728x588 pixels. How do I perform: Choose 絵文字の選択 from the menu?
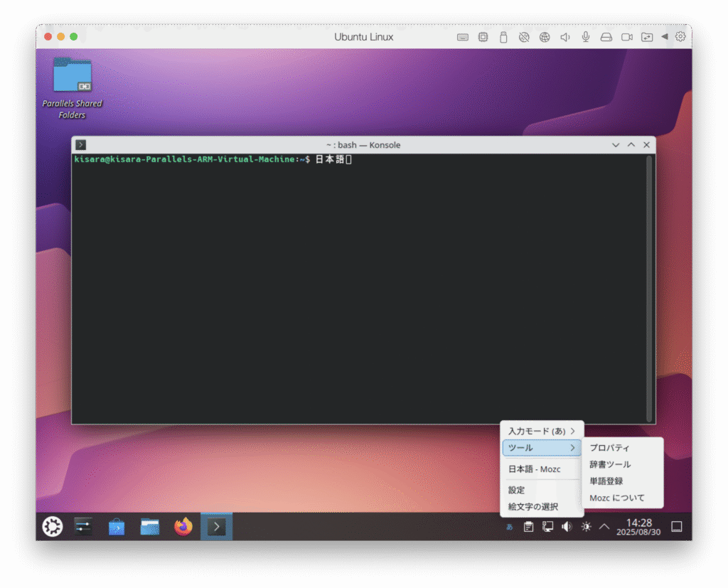click(x=541, y=507)
